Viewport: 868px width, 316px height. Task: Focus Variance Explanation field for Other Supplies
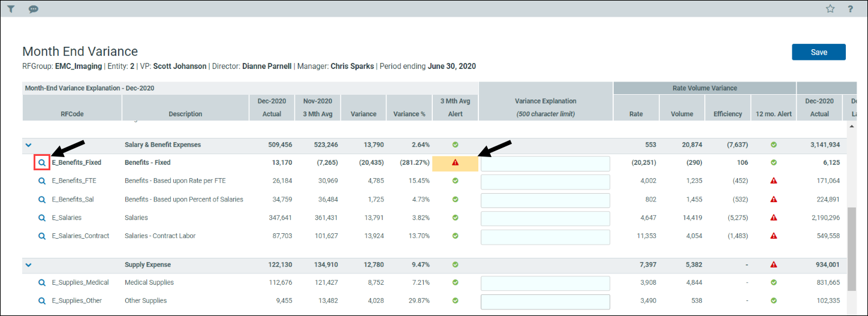coord(545,302)
